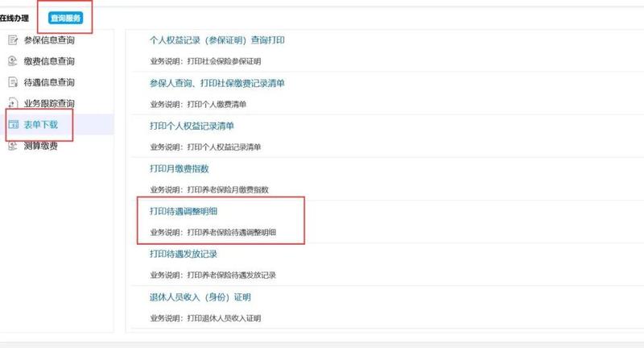Screen dimensions: 644x348
Task: Open the 打印月缴费指数 link
Action: 179,168
